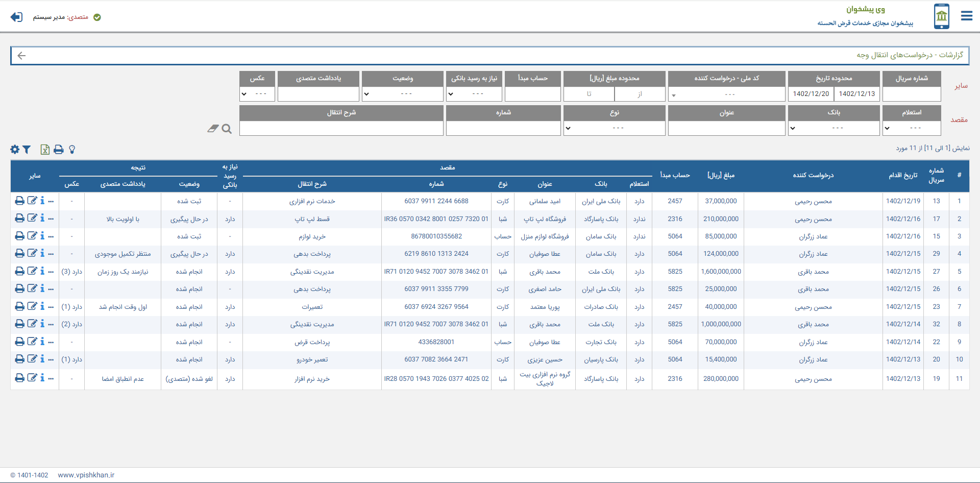Screen dimensions: 980x483
Task: Open table settings gear icon
Action: pos(15,150)
